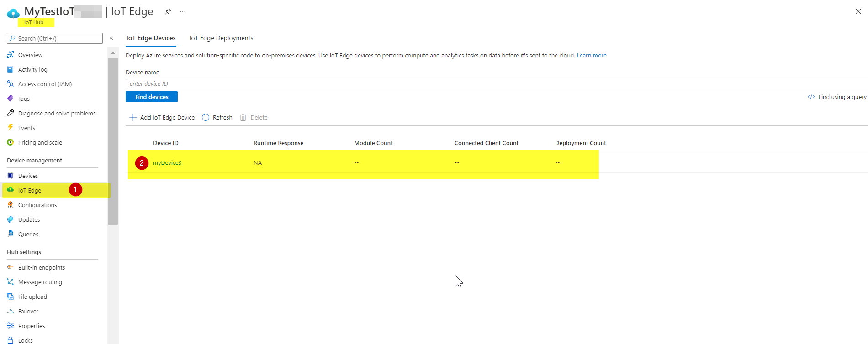Click the sidebar Search (Ctrl+/) box

pos(55,38)
